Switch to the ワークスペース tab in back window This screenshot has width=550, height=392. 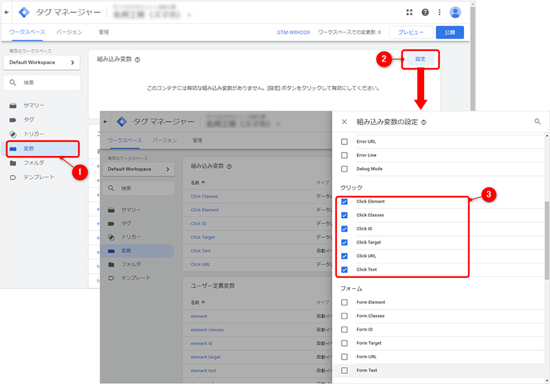click(x=27, y=32)
